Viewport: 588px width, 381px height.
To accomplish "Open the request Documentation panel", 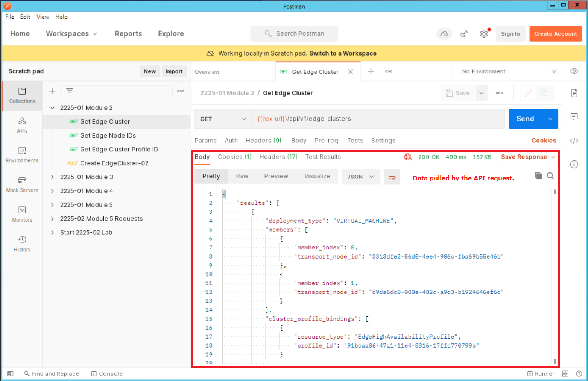I will pyautogui.click(x=574, y=93).
